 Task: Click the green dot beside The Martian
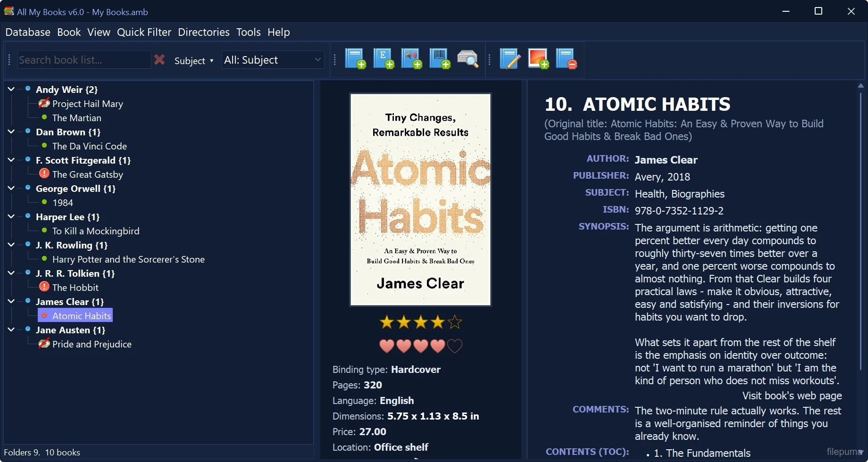point(44,117)
